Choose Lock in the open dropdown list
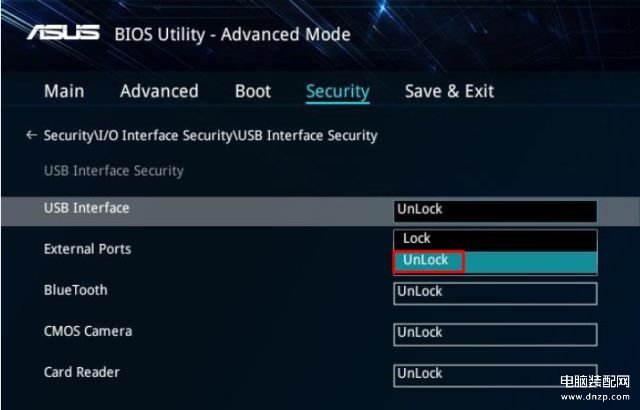Screen dimensions: 640x410 (x=495, y=239)
